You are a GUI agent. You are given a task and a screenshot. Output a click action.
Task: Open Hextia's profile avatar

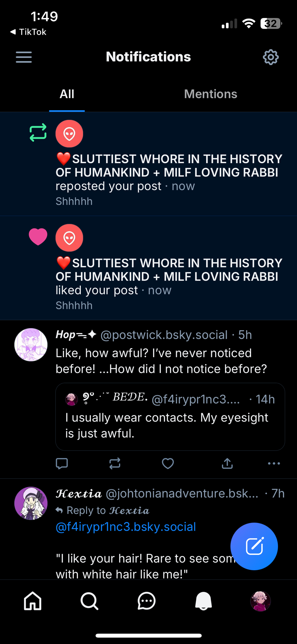(x=31, y=503)
